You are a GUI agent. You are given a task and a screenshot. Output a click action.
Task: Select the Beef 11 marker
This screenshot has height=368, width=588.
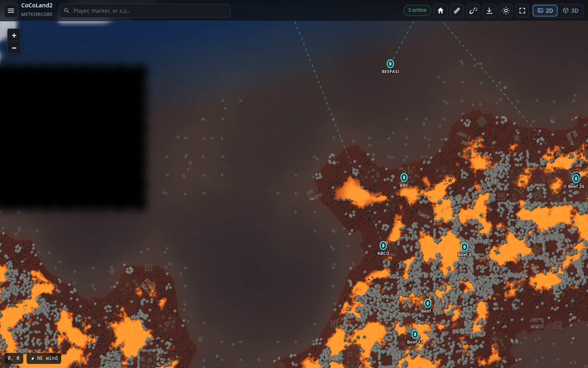coord(415,334)
